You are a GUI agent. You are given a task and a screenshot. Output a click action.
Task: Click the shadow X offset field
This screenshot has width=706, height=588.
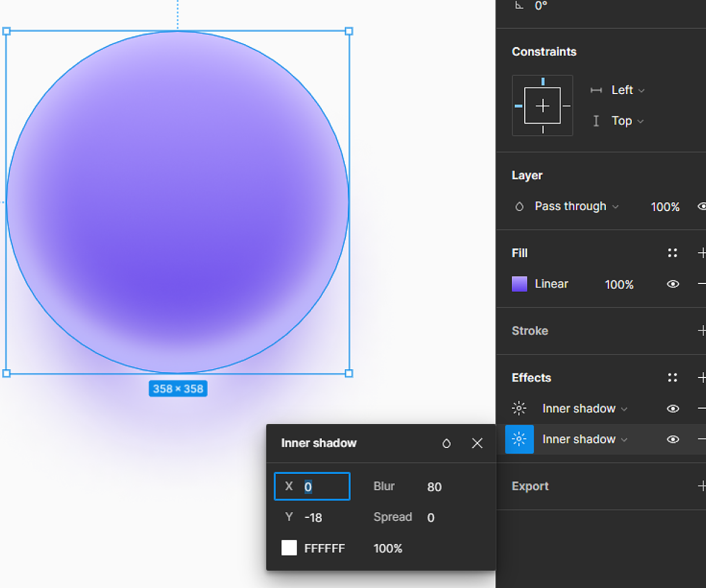pos(312,486)
